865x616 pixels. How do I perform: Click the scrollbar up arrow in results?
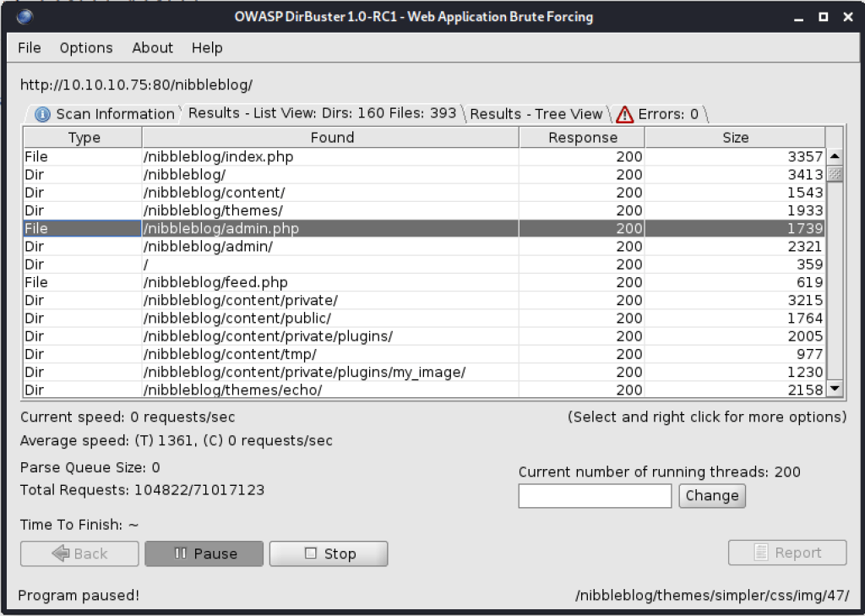835,156
